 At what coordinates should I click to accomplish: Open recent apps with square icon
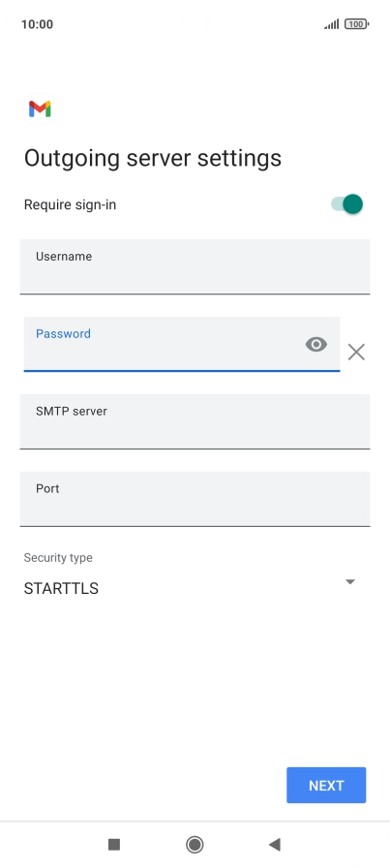[114, 844]
